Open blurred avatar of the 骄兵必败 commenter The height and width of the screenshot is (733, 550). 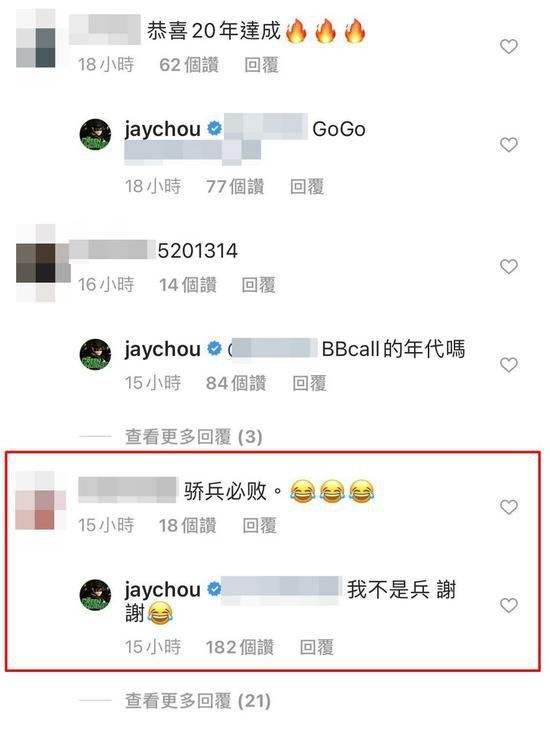tap(41, 500)
